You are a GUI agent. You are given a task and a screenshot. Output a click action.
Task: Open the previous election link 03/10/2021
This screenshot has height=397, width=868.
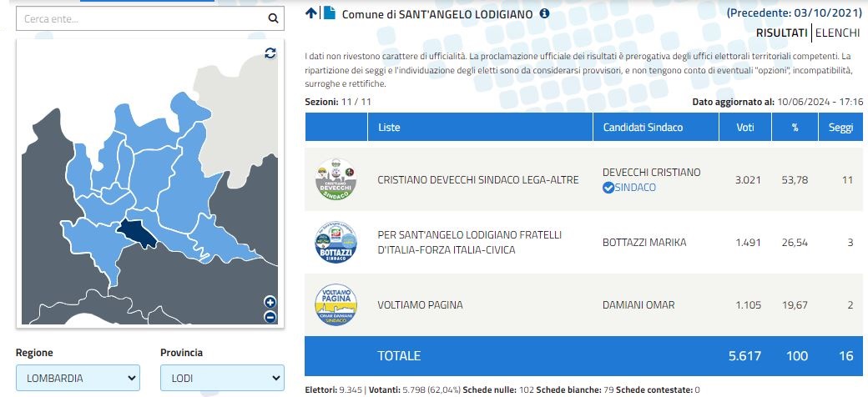[795, 13]
